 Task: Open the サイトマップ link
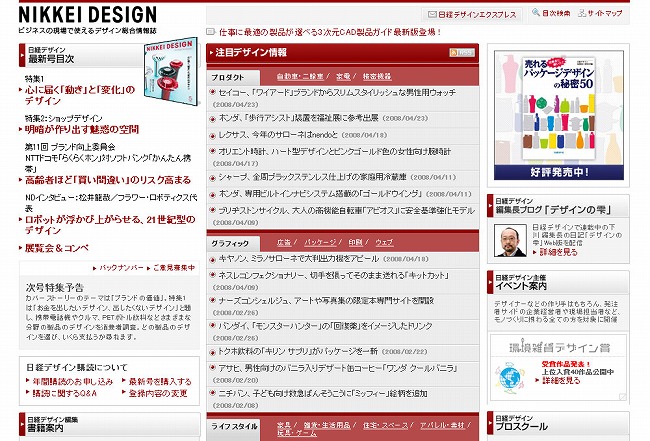(x=604, y=14)
